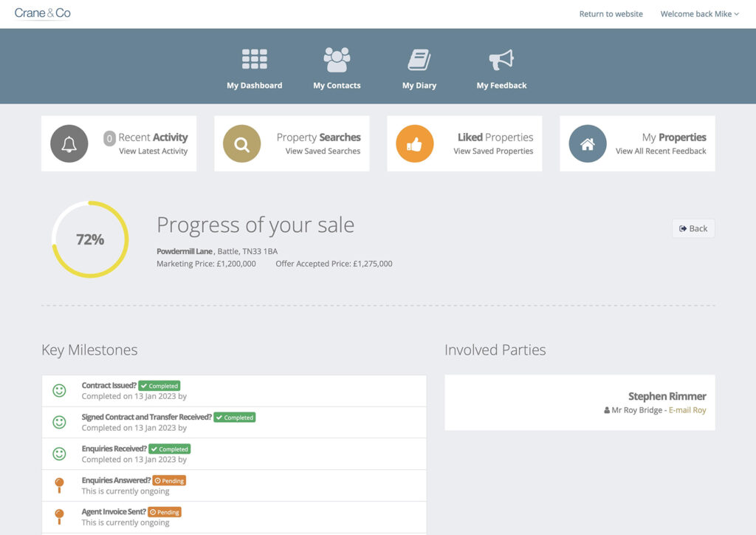Image resolution: width=756 pixels, height=535 pixels.
Task: Open the My Feedback megaphone icon
Action: pyautogui.click(x=501, y=60)
